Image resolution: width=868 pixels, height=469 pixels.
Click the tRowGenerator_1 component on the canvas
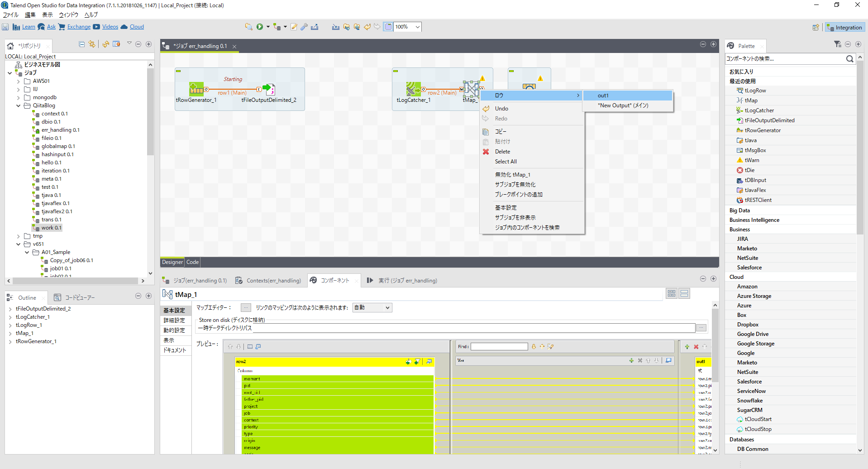point(196,89)
